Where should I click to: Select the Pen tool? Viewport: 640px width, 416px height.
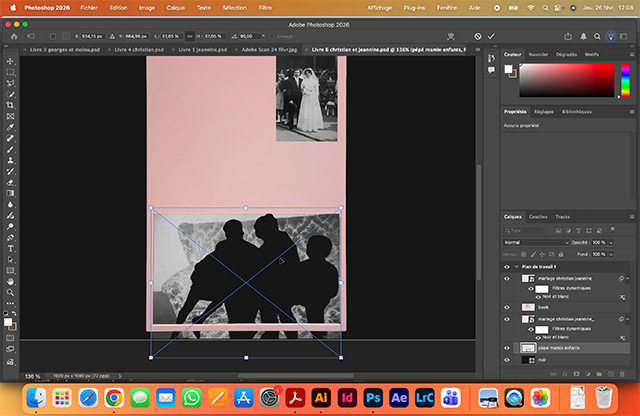(10, 238)
